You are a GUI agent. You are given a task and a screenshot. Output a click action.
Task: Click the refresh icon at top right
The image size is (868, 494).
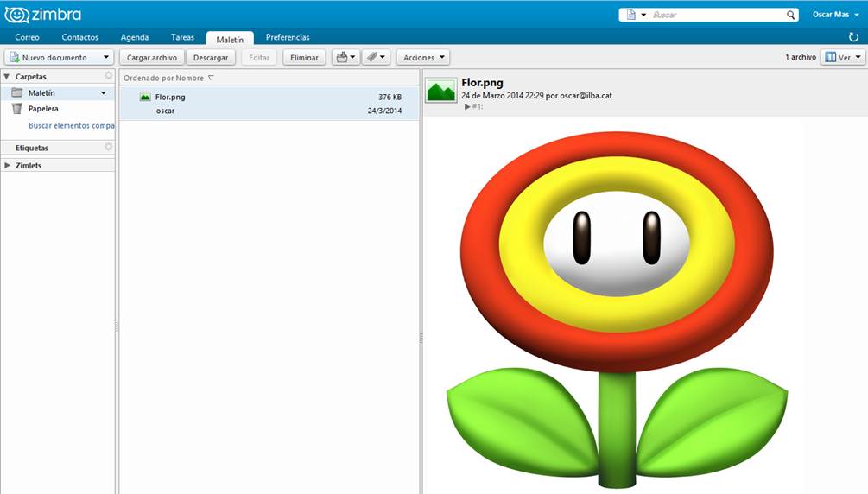coord(853,37)
